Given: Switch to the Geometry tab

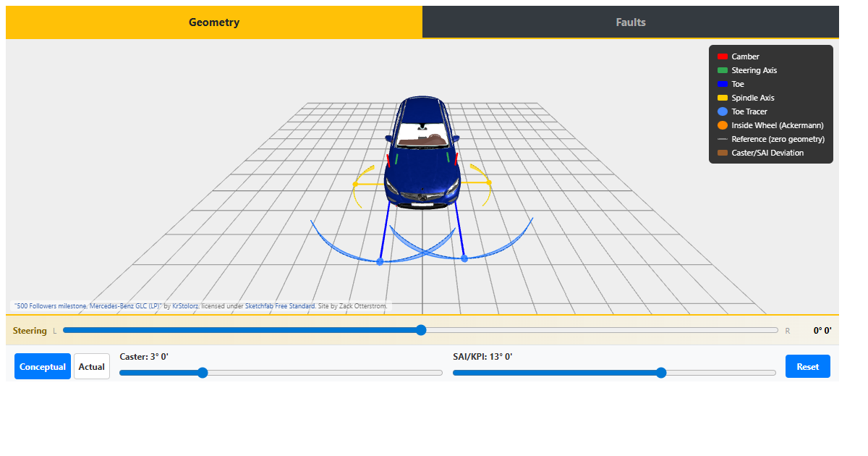Looking at the screenshot, I should (214, 22).
